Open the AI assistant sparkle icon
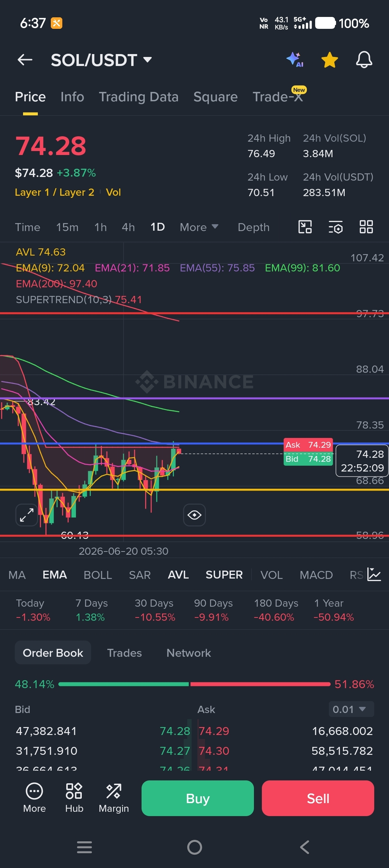 (295, 59)
